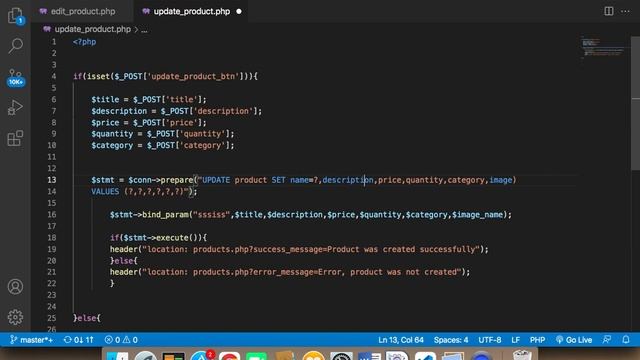Viewport: 640px width, 360px height.
Task: Click the $description assignment on line 7
Action: [176, 111]
